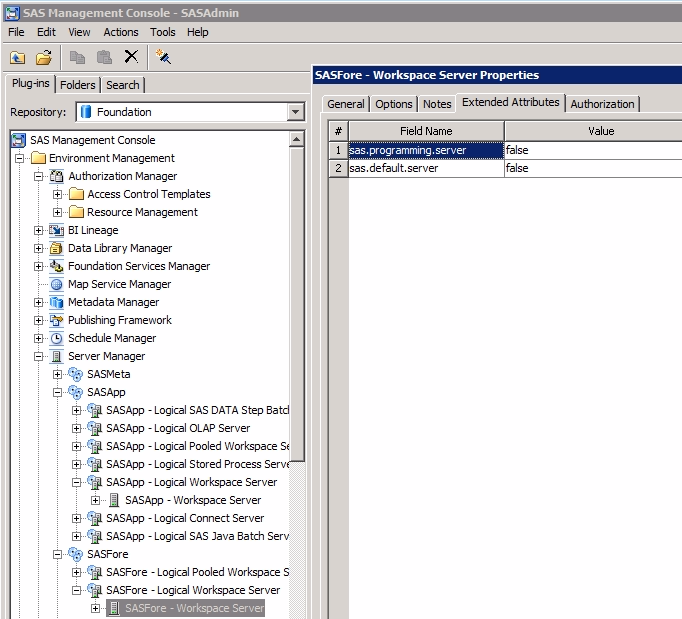Select SASApp - Logical OLAP Server
This screenshot has height=619, width=682.
178,428
